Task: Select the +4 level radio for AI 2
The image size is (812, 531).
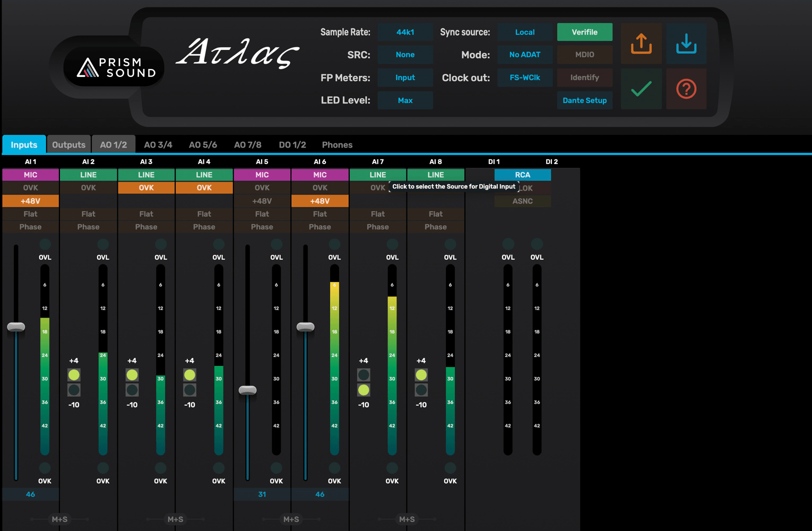Action: click(74, 375)
